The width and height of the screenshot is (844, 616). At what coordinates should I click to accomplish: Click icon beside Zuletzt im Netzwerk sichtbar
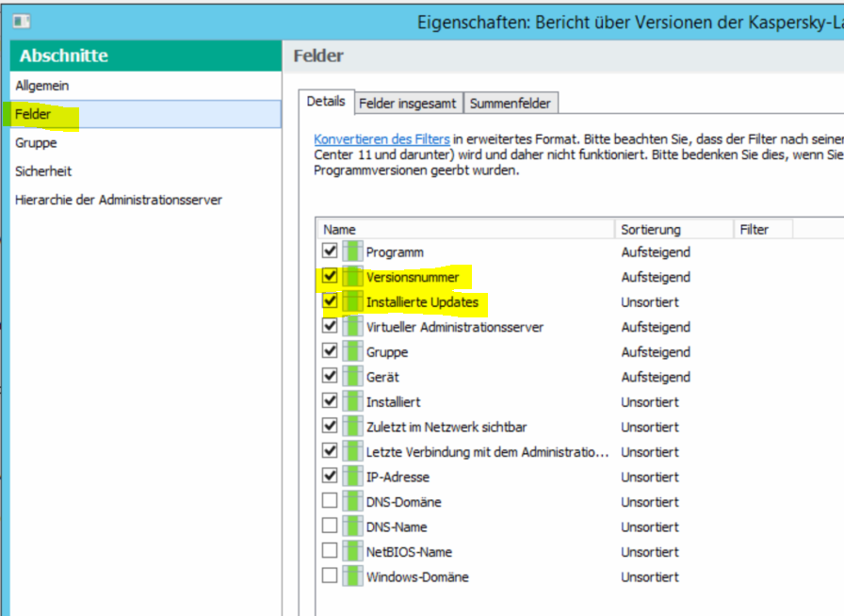pyautogui.click(x=352, y=427)
